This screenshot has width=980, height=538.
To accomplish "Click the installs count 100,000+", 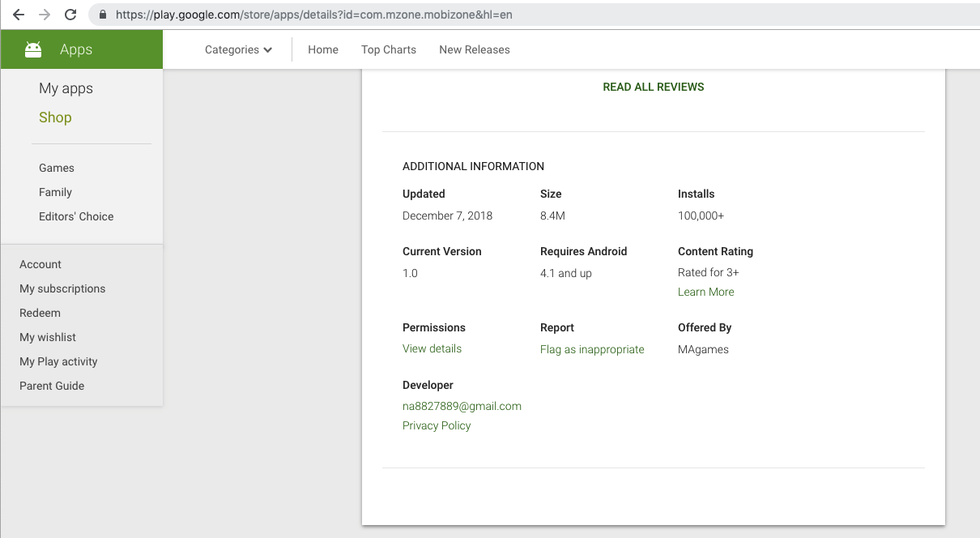I will click(701, 216).
